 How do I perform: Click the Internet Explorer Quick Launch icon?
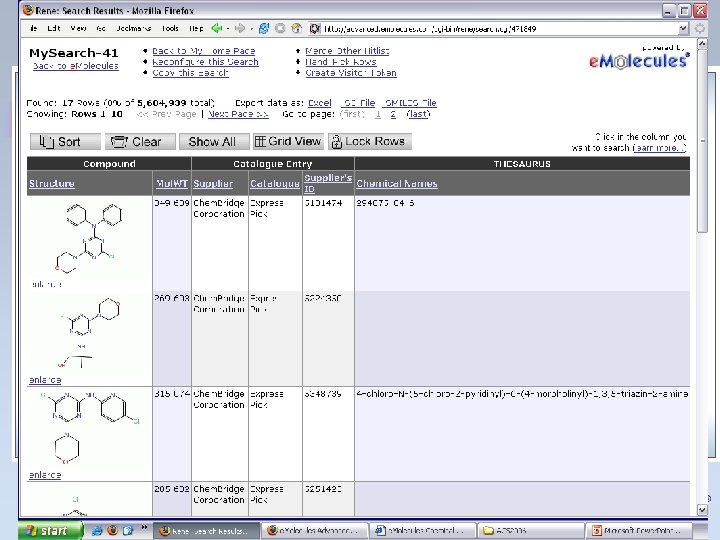pos(97,530)
